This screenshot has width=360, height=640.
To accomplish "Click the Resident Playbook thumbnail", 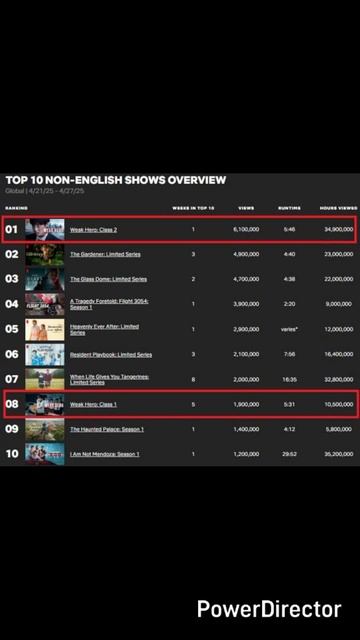I will pyautogui.click(x=45, y=355).
